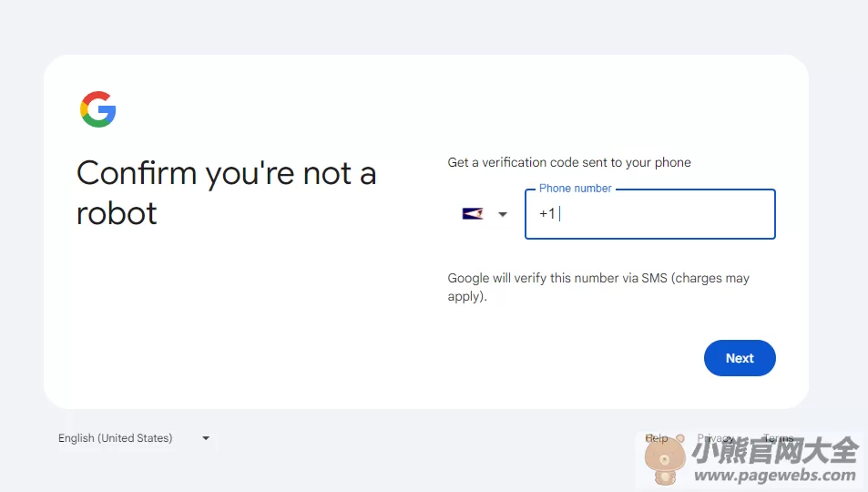
Task: Click the language dropdown arrow
Action: 206,438
